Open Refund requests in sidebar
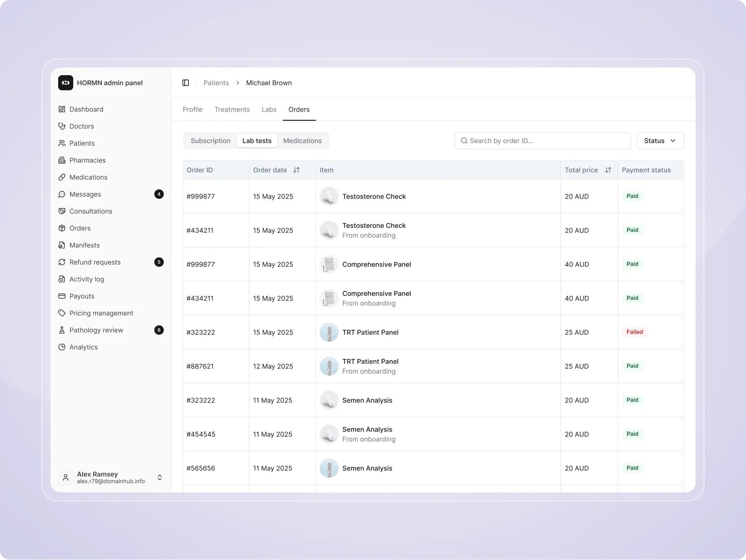The image size is (746, 560). click(95, 262)
